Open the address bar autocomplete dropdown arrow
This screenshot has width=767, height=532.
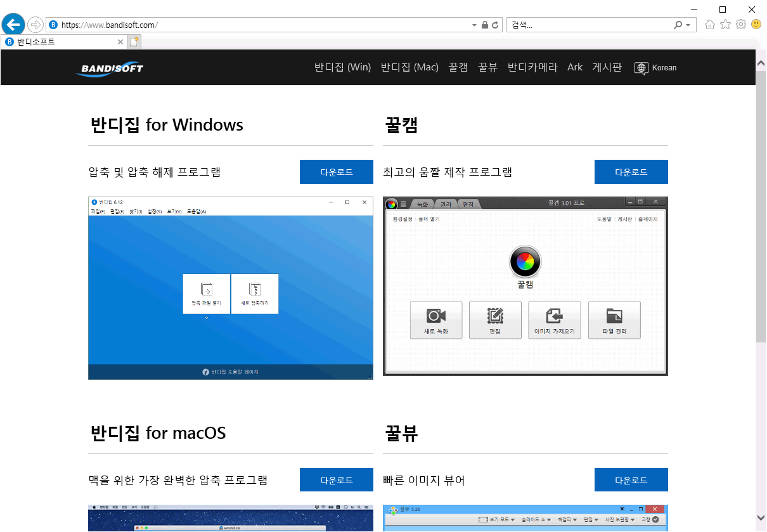pyautogui.click(x=475, y=25)
